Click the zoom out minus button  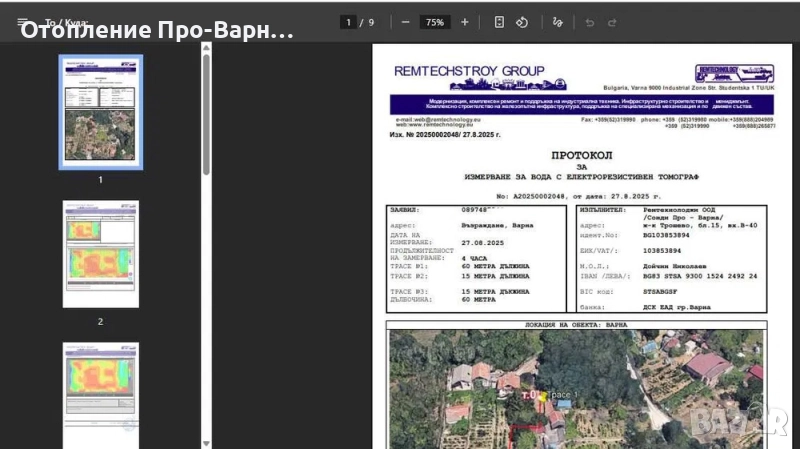(x=405, y=22)
